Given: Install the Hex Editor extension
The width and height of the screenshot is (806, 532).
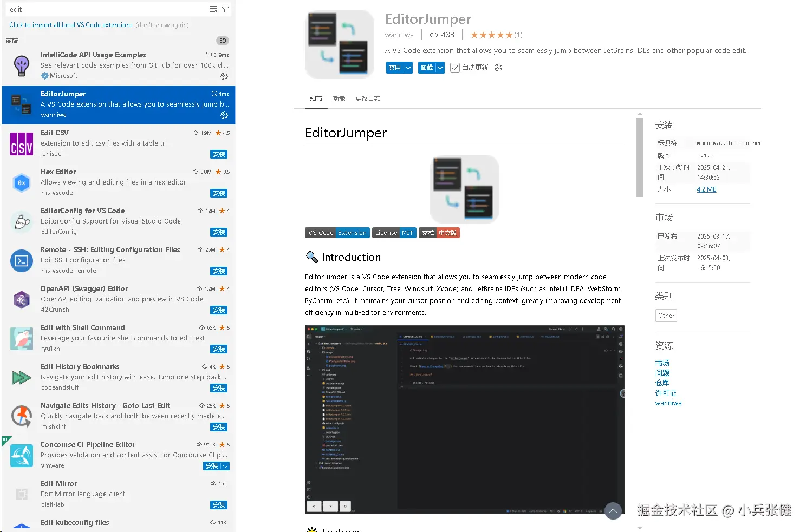Looking at the screenshot, I should click(219, 193).
